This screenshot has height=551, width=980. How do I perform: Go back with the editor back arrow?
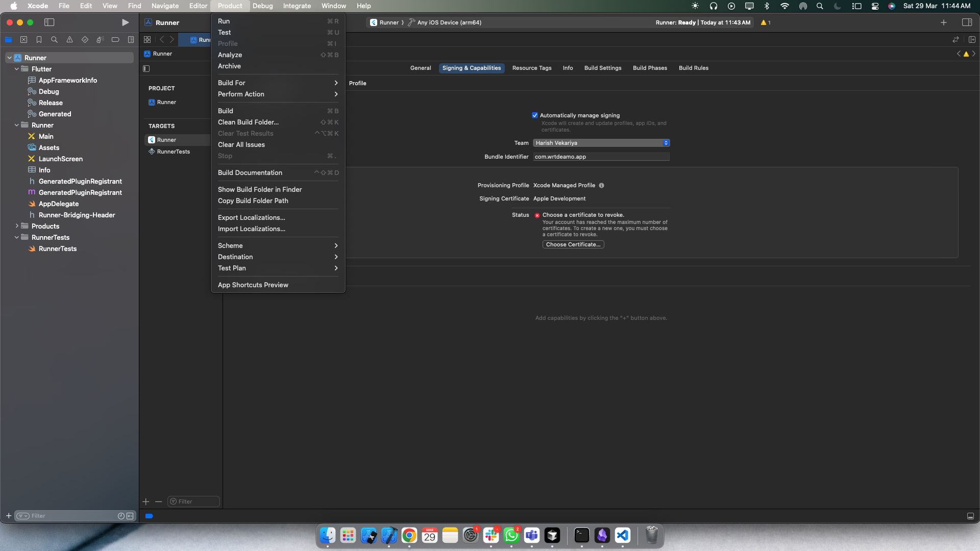(162, 40)
